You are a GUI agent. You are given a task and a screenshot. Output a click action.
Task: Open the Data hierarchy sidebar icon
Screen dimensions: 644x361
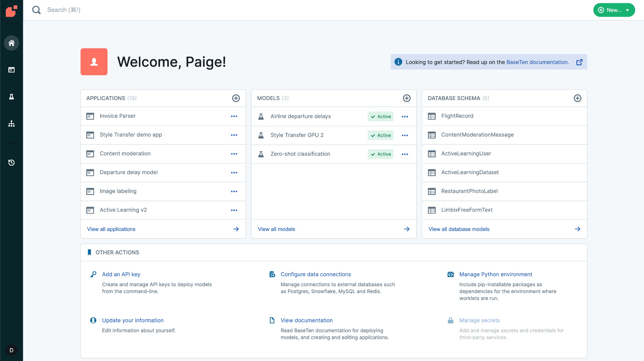click(12, 124)
